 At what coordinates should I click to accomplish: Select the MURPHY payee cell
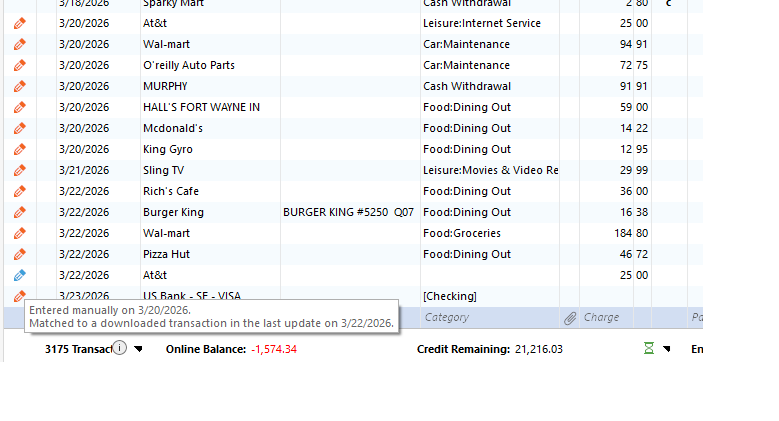pos(165,86)
